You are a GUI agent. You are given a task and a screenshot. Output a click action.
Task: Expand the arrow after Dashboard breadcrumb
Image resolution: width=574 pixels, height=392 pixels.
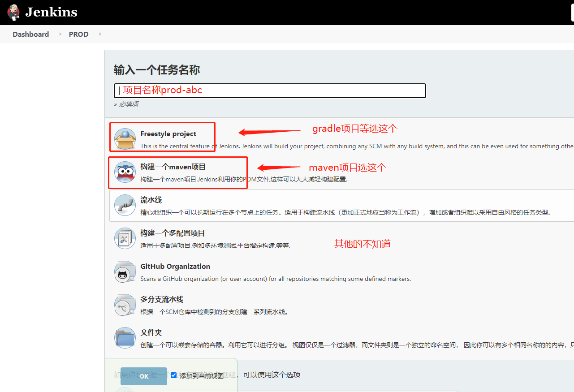point(60,34)
